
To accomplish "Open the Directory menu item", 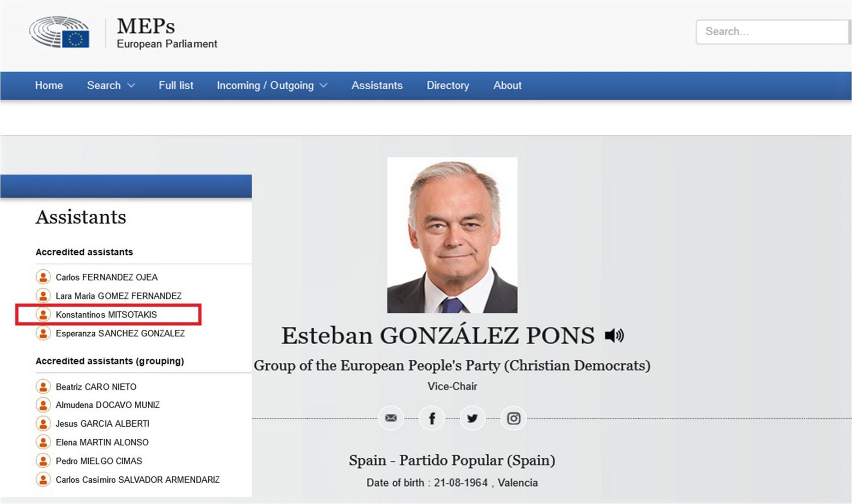I will point(448,85).
